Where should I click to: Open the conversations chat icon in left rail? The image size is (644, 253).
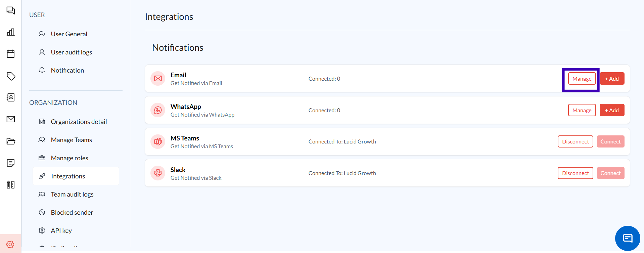tap(11, 10)
